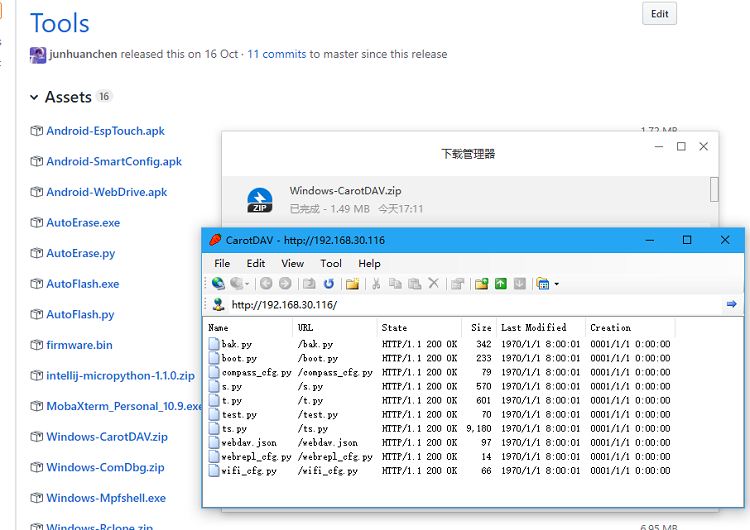Download Android-EspTouch.apk asset

(x=105, y=131)
